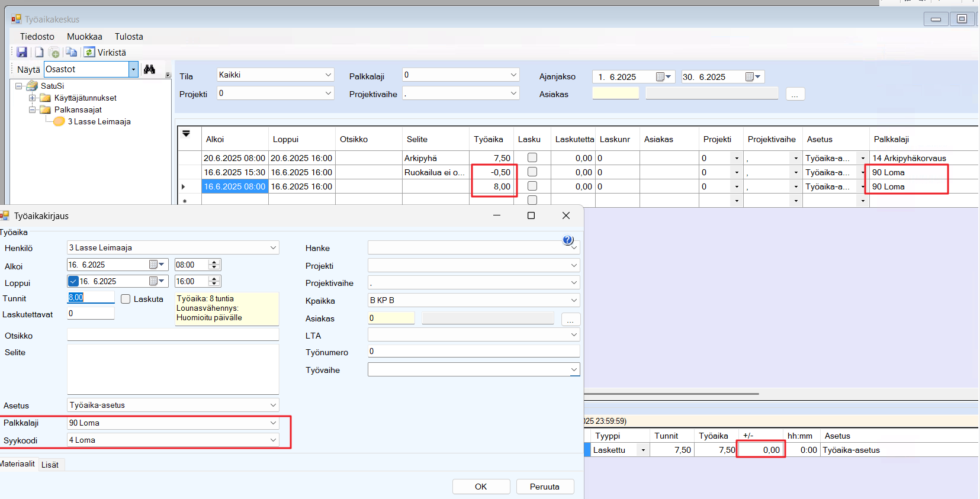Click the Save floppy disk icon
980x499 pixels.
(x=22, y=52)
